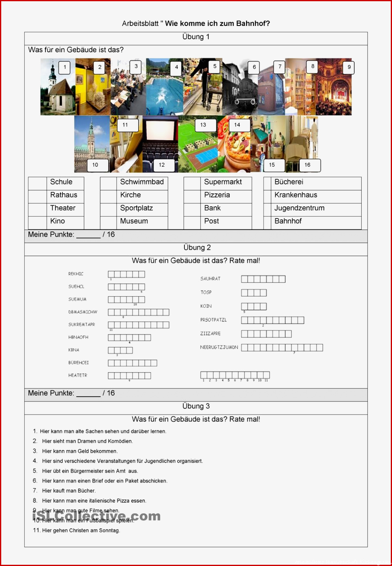Select the sentence about Christen am Sonntag

coord(81,530)
